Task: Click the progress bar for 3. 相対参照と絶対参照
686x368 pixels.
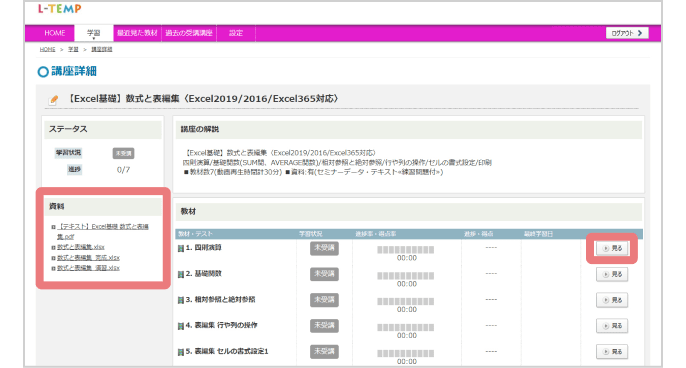Action: tap(406, 301)
